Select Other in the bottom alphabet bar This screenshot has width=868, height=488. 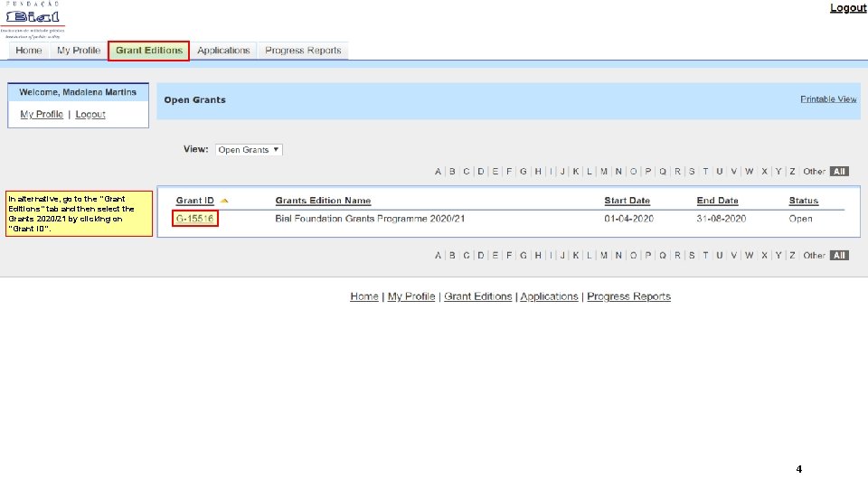tap(814, 256)
